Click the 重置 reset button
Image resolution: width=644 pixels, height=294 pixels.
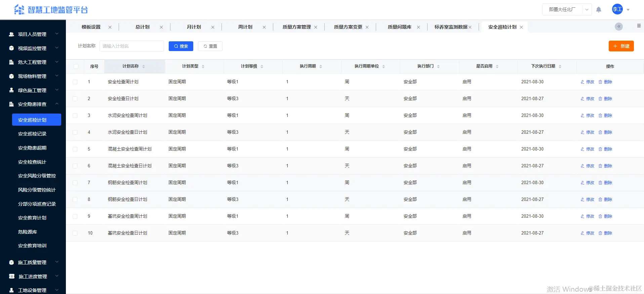[x=210, y=46]
